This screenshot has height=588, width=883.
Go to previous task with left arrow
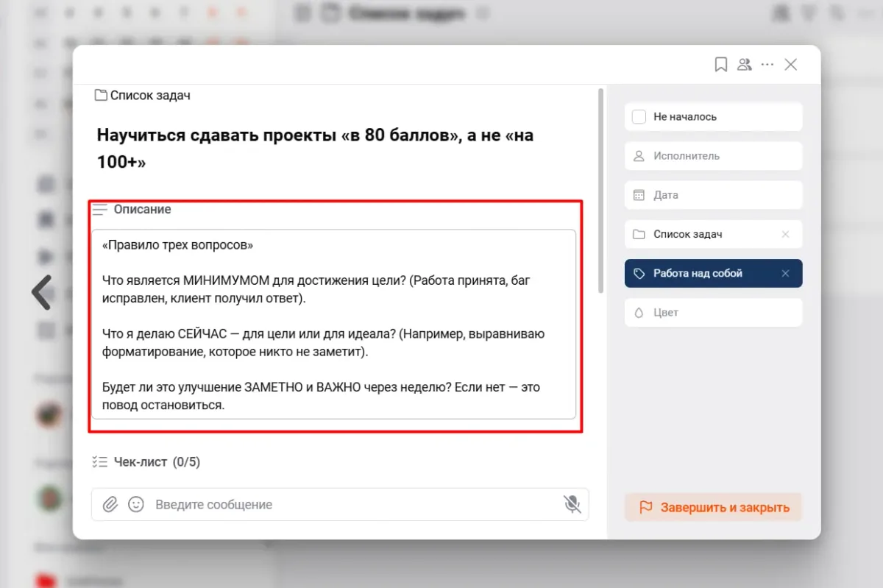pos(42,292)
